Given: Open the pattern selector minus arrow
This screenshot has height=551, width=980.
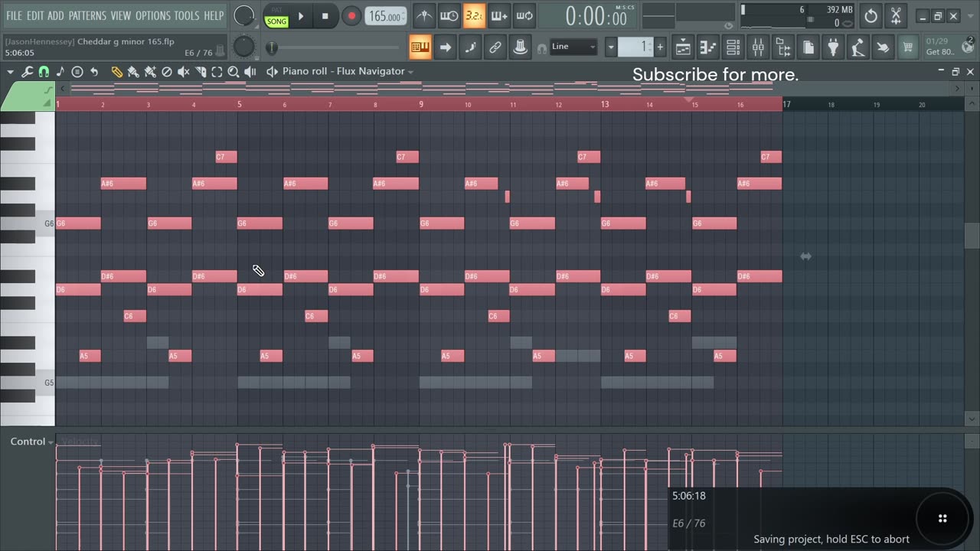Looking at the screenshot, I should [611, 47].
